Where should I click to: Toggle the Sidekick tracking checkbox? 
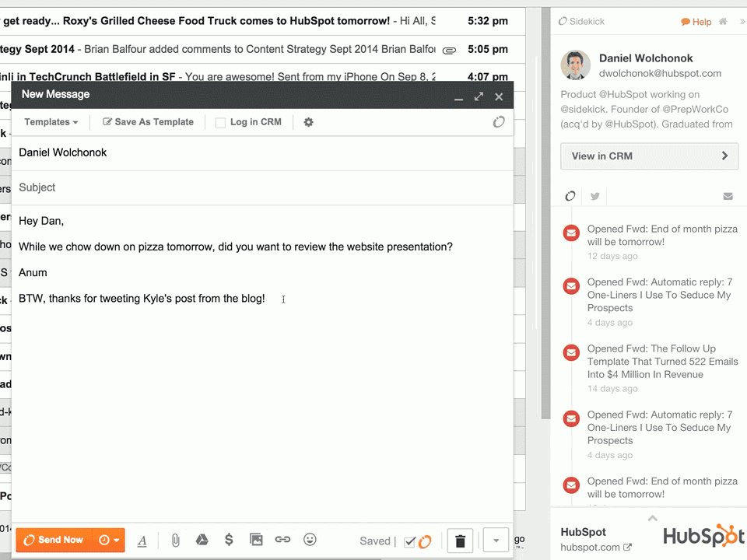click(x=409, y=541)
